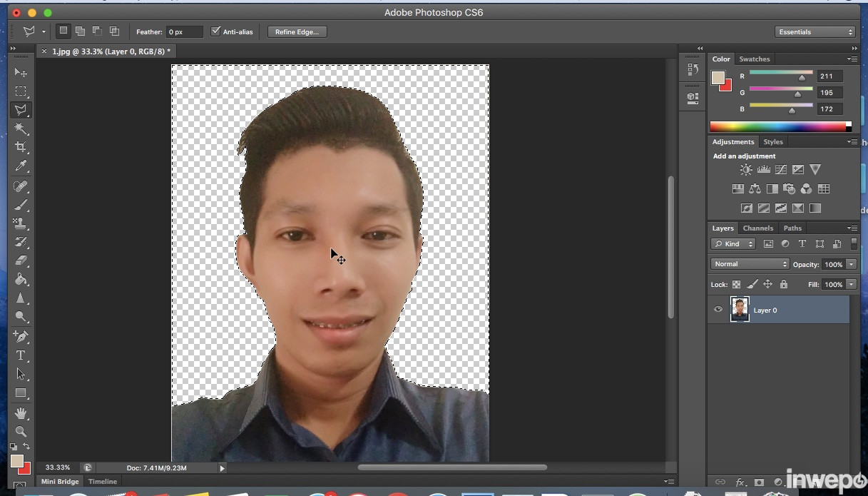Select the Crop tool
The image size is (868, 496).
(21, 148)
